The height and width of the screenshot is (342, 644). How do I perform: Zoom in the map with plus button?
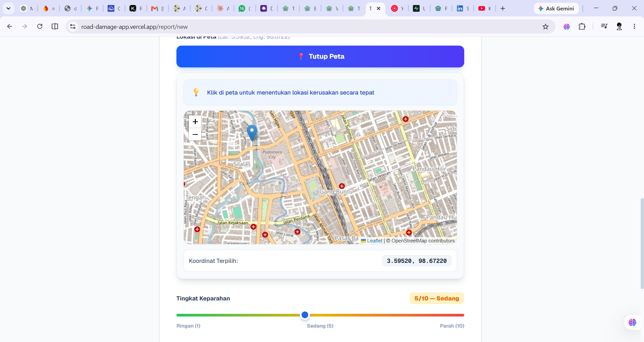pyautogui.click(x=195, y=122)
